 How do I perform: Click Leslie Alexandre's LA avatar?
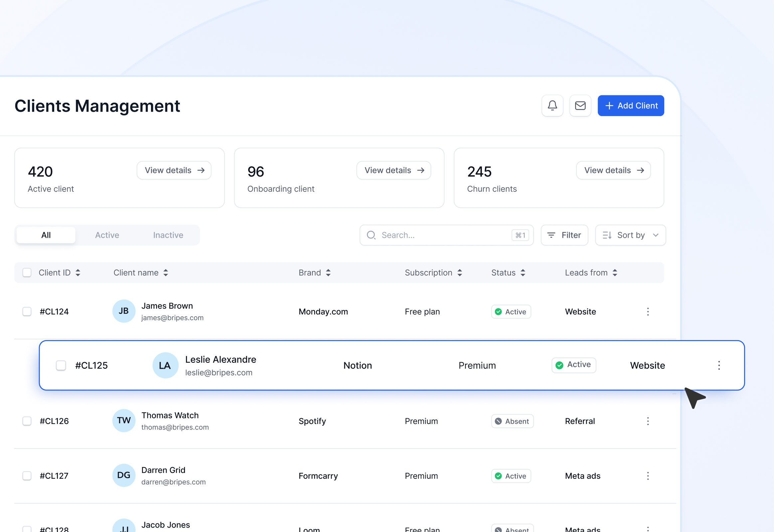pyautogui.click(x=165, y=365)
